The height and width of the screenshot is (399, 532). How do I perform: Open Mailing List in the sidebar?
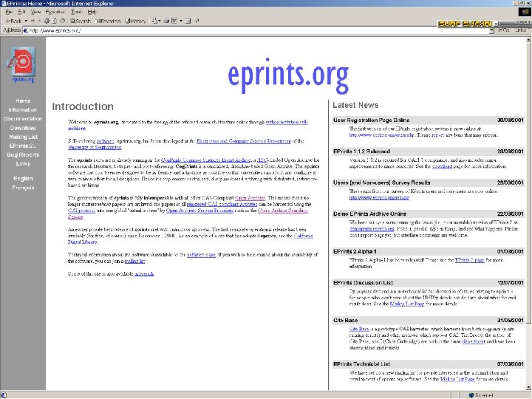[x=23, y=137]
